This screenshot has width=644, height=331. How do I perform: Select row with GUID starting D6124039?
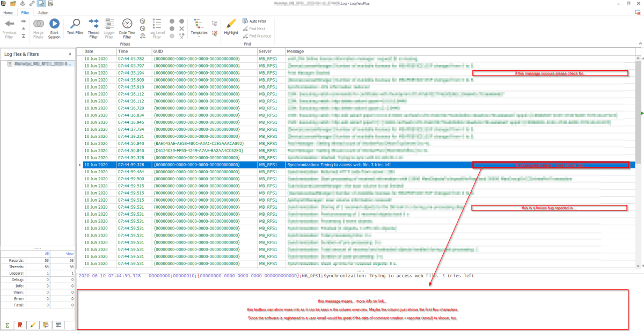[x=358, y=150]
